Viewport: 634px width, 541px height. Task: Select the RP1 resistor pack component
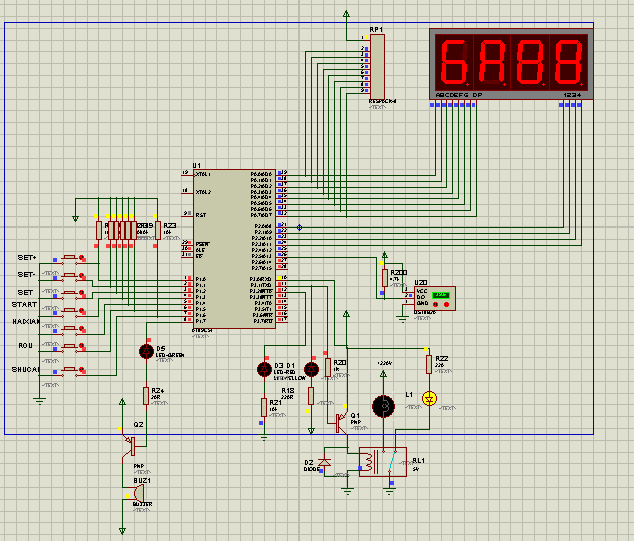click(x=377, y=66)
